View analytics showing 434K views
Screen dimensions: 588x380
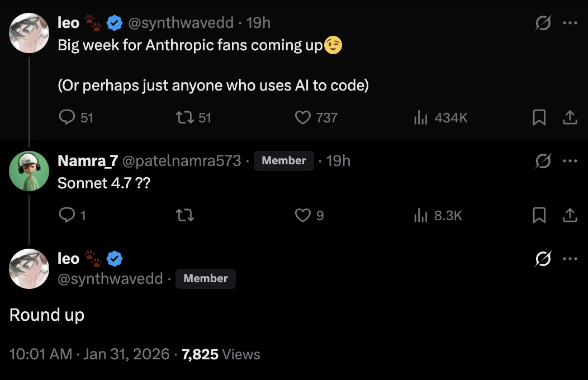pos(420,117)
